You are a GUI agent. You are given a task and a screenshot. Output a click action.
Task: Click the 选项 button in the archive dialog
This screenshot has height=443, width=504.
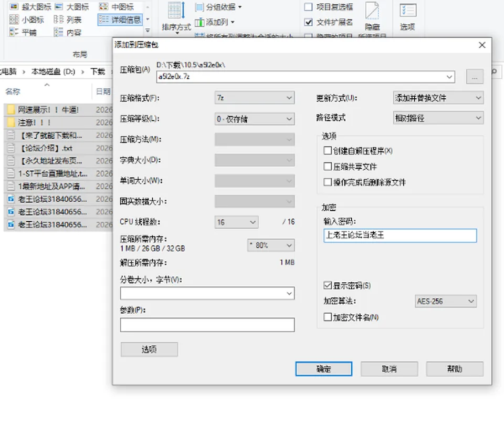tap(149, 349)
